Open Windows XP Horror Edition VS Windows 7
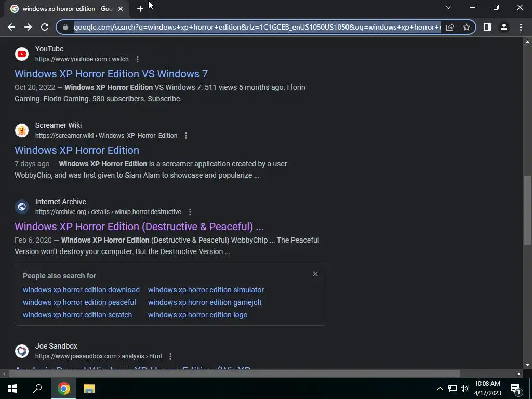 (x=111, y=74)
